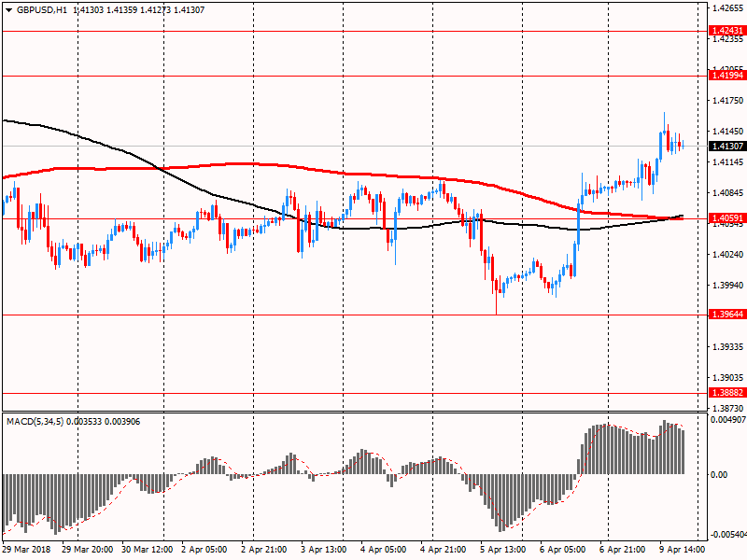Select the 1.41450 price scale value
This screenshot has width=747, height=560.
pyautogui.click(x=728, y=132)
